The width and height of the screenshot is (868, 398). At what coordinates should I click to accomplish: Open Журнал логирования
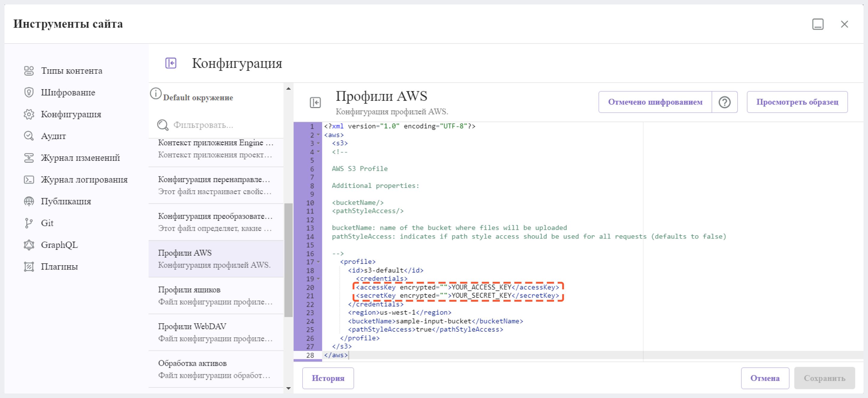[84, 179]
